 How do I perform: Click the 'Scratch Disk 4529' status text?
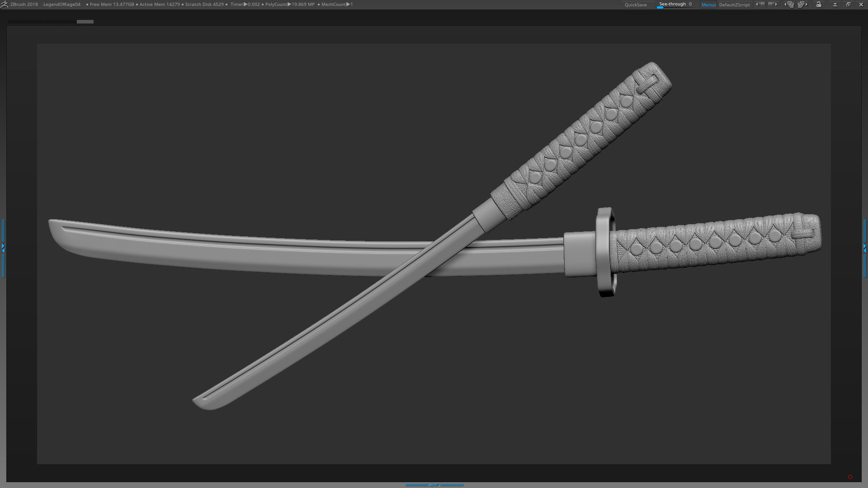204,5
